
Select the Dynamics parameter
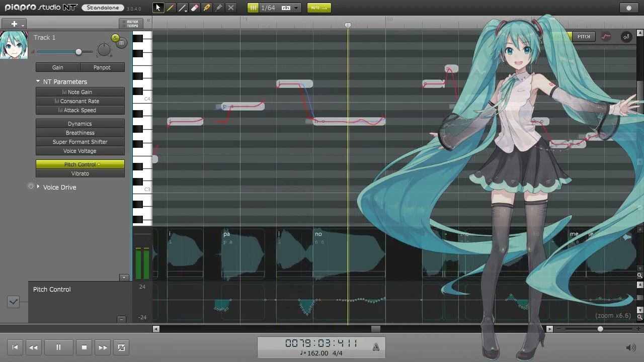[x=80, y=124]
